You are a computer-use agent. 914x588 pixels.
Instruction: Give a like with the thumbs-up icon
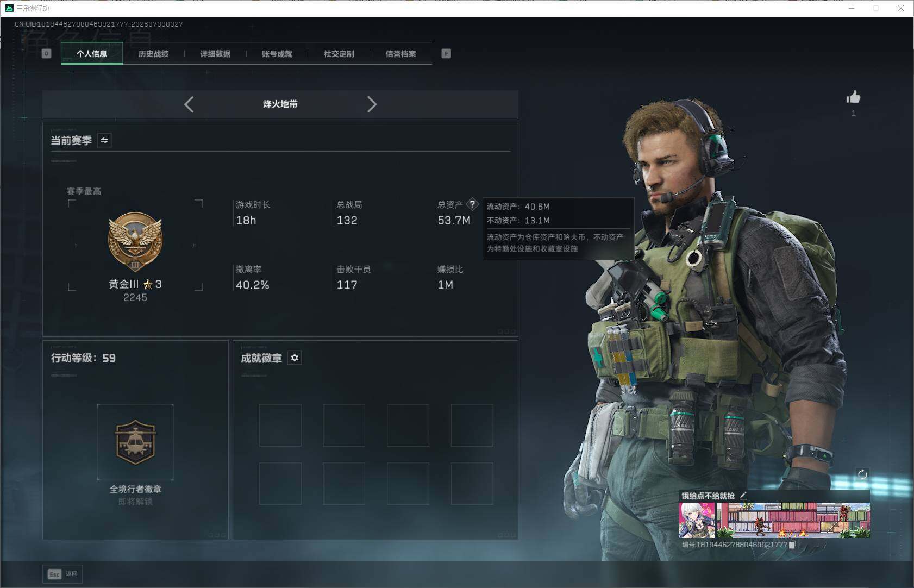click(853, 97)
